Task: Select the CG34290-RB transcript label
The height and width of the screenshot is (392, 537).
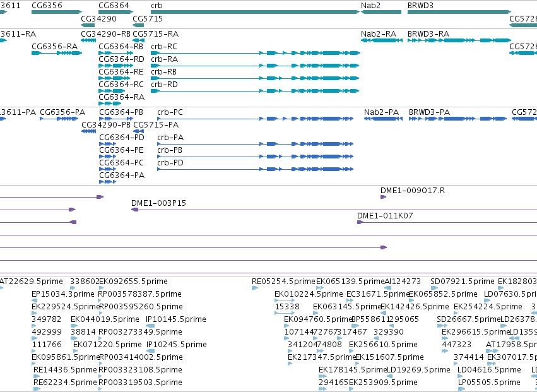Action: point(106,34)
